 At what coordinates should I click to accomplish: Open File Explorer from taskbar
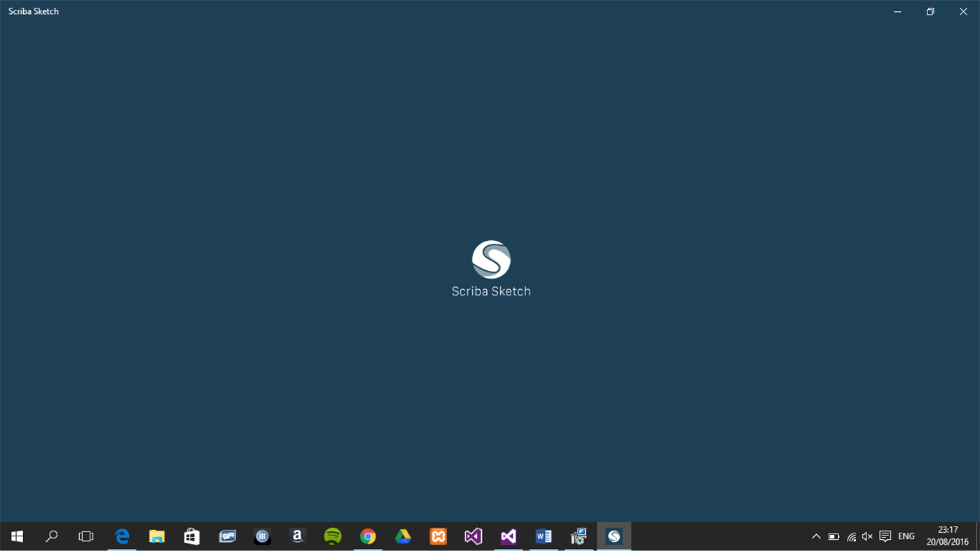pyautogui.click(x=157, y=536)
